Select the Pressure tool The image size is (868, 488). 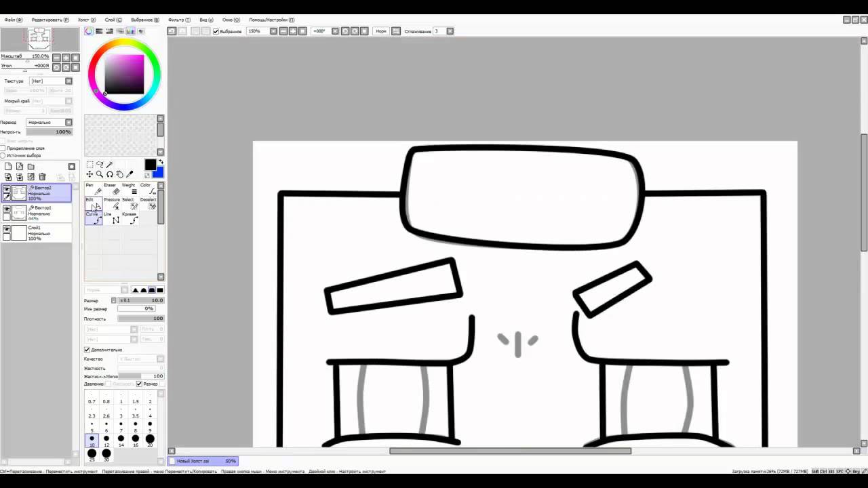[x=111, y=203]
